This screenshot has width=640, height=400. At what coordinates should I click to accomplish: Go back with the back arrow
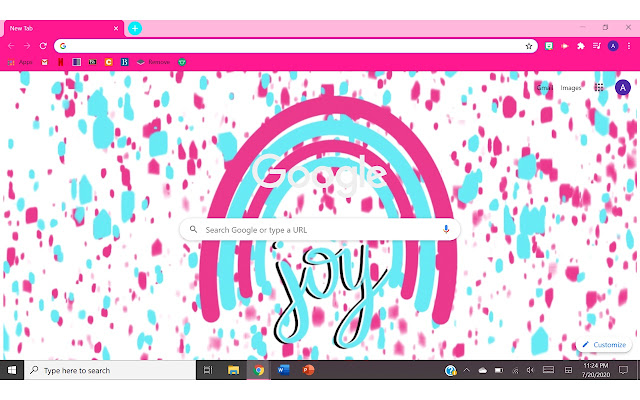pyautogui.click(x=11, y=46)
